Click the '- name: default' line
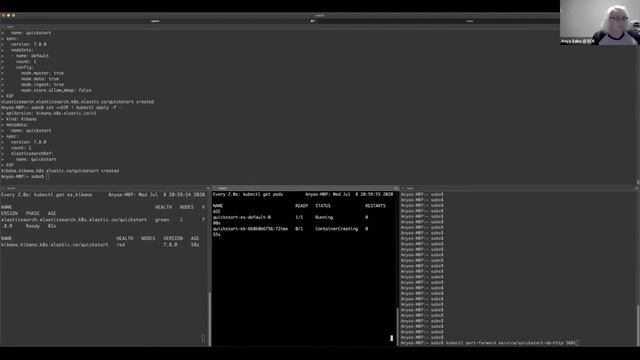The image size is (640, 360). (29, 56)
